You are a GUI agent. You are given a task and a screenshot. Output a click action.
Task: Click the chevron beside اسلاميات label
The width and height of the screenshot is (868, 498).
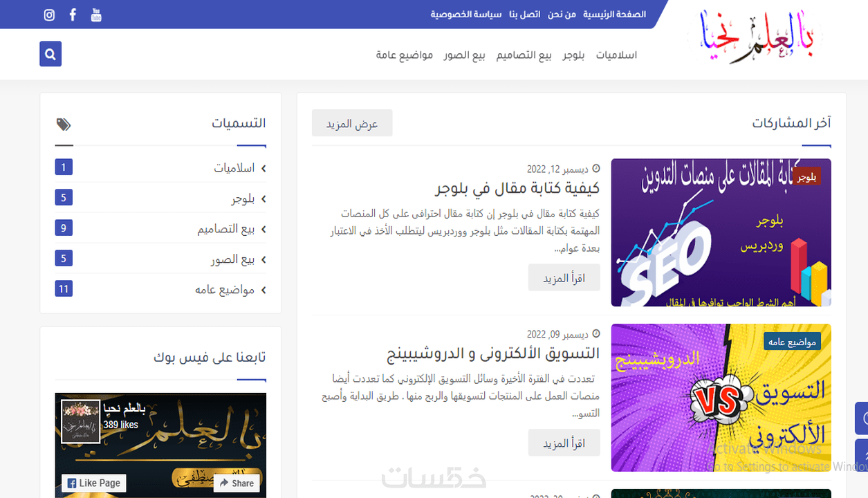[264, 168]
